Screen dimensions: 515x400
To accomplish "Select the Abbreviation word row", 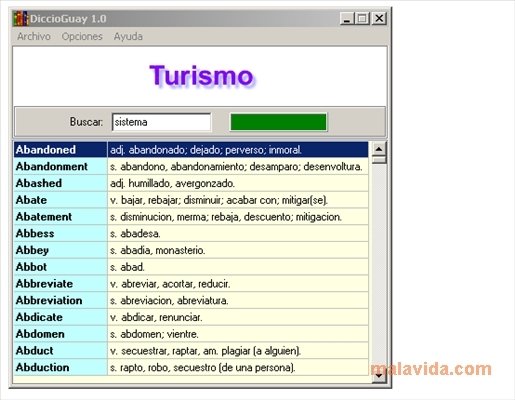I will point(191,300).
